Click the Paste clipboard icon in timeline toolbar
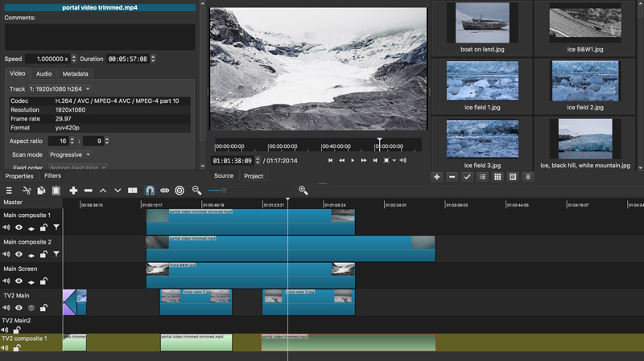644x361 pixels. point(56,191)
